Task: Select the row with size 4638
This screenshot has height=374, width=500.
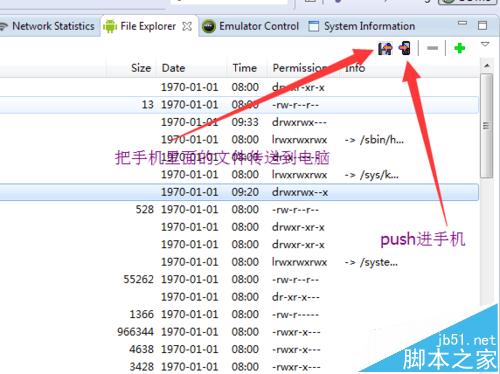Action: [x=239, y=349]
